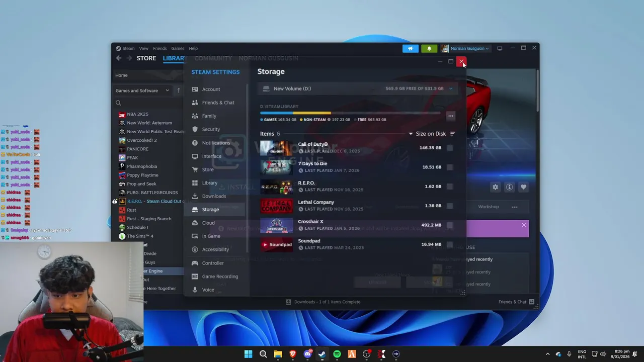The width and height of the screenshot is (644, 362).
Task: Select NBA 2K25 in library list
Action: (137, 114)
